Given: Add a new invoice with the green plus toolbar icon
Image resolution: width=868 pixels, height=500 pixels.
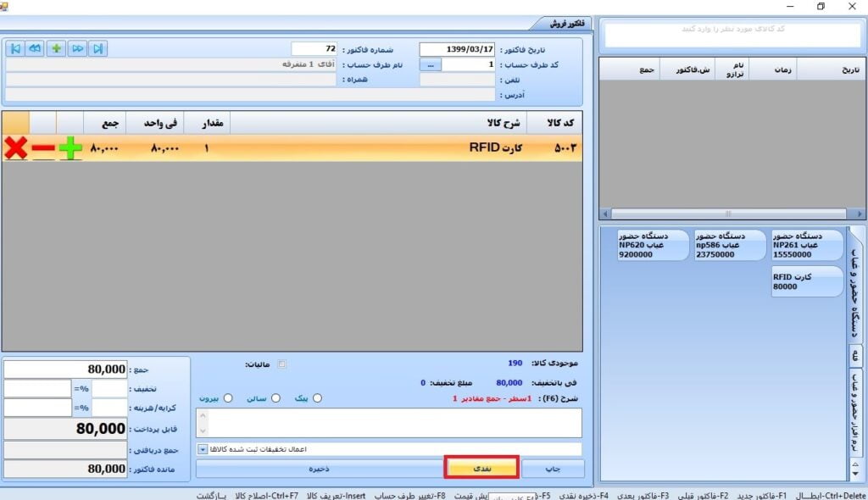Looking at the screenshot, I should pyautogui.click(x=57, y=48).
